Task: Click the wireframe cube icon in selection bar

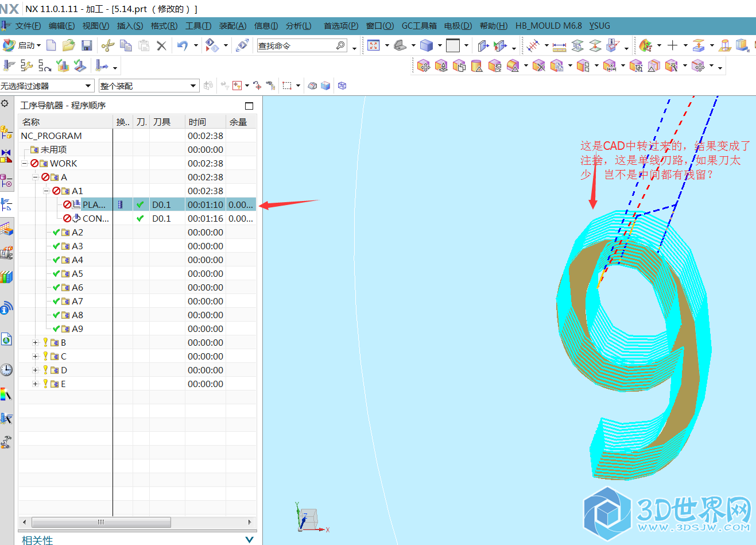Action: [x=342, y=86]
